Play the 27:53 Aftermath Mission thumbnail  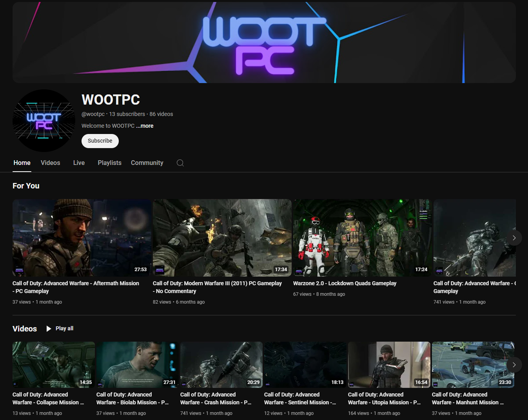point(82,238)
